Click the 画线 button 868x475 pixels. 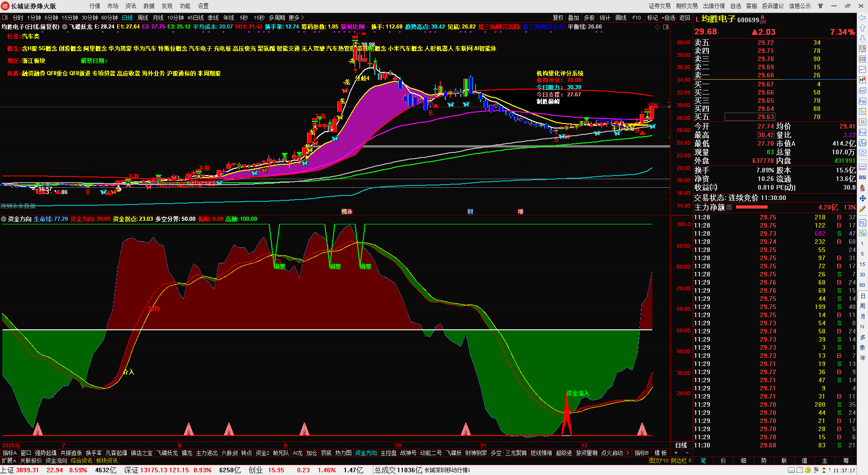[x=621, y=18]
